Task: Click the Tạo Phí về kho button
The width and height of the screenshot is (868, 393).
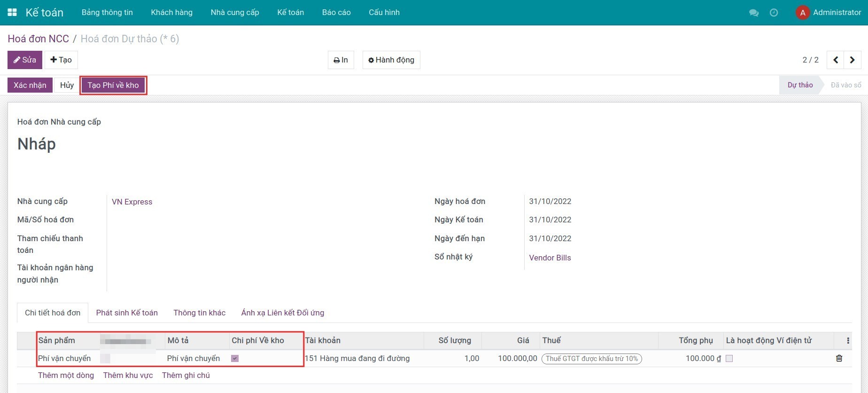Action: pyautogui.click(x=113, y=85)
